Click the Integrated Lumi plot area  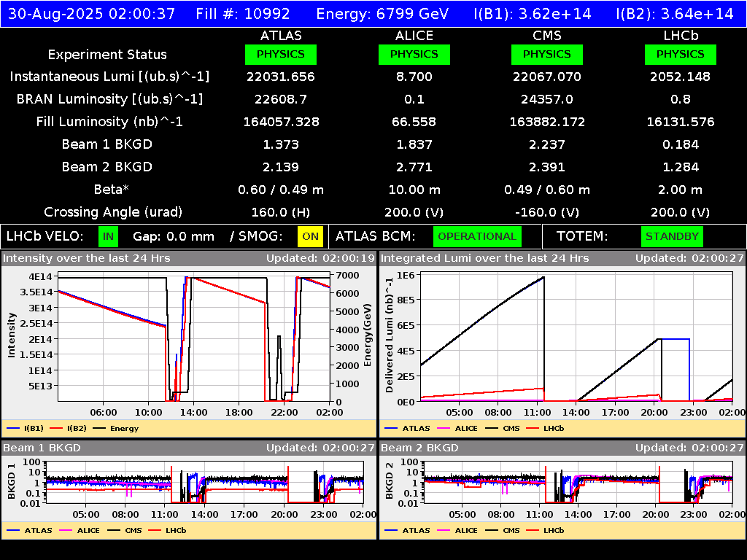coord(576,337)
